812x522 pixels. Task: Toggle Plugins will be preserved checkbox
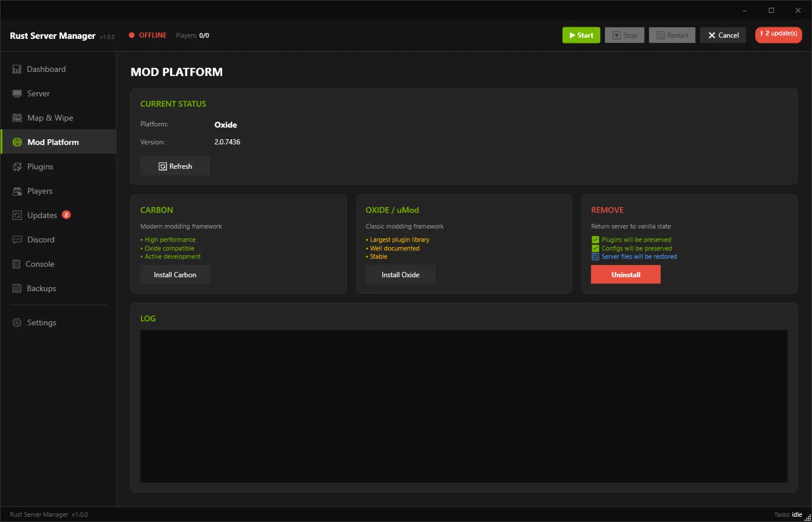[x=595, y=240]
